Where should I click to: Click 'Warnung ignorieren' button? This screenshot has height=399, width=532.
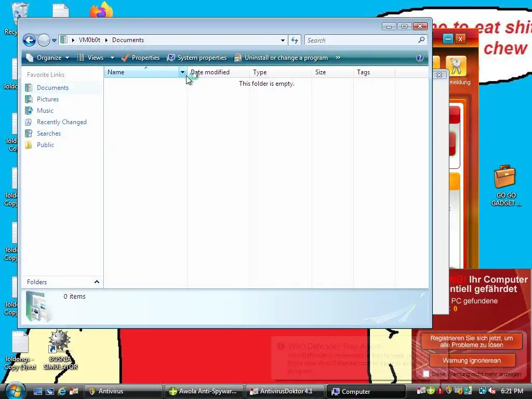coord(472,361)
